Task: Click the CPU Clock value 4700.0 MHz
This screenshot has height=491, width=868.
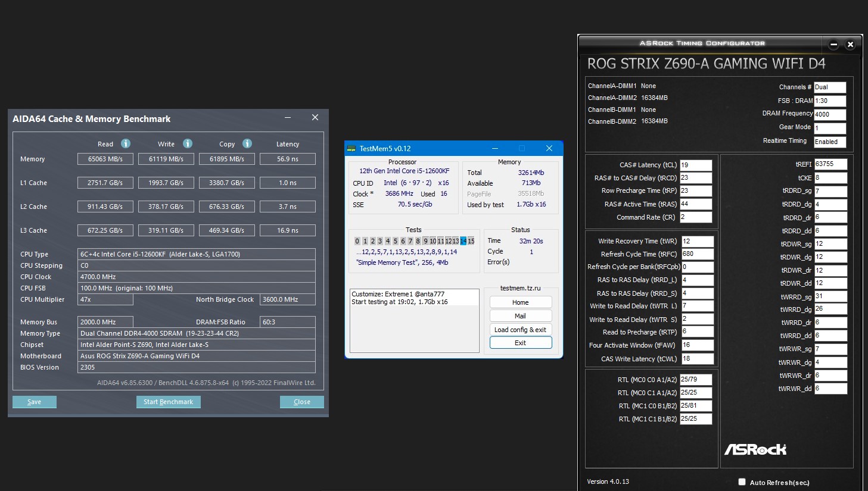Action: pyautogui.click(x=197, y=277)
